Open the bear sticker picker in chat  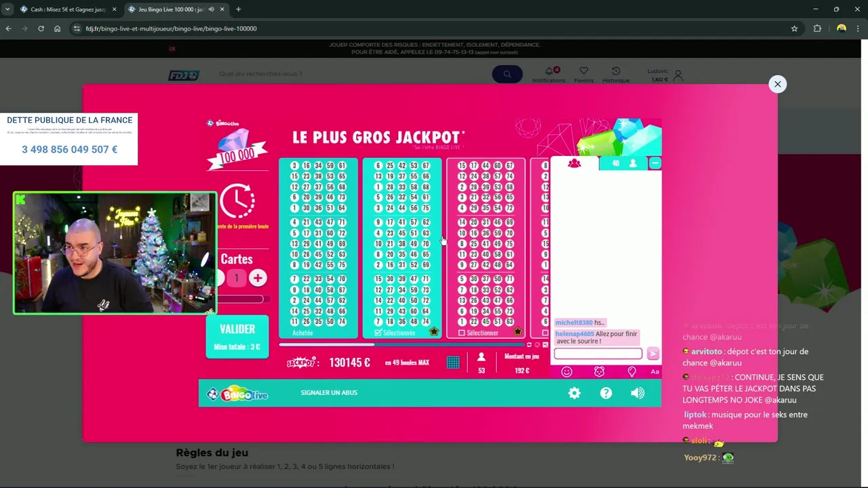click(x=599, y=371)
